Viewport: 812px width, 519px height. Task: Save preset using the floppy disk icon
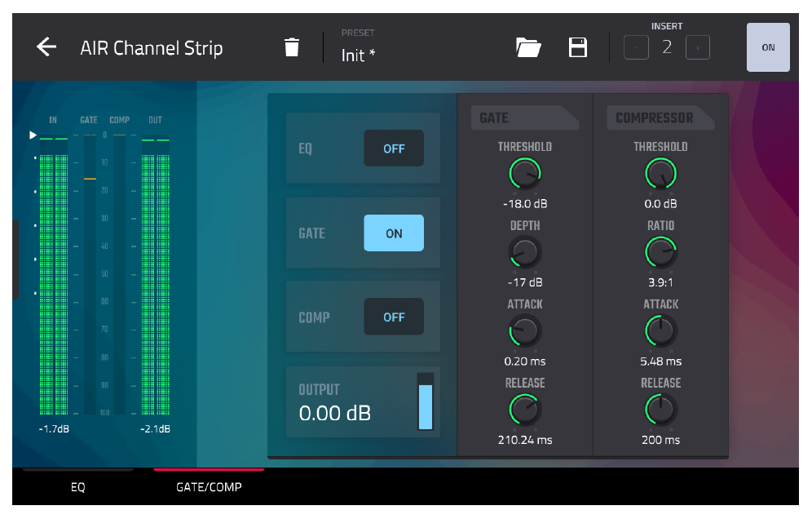click(x=577, y=47)
